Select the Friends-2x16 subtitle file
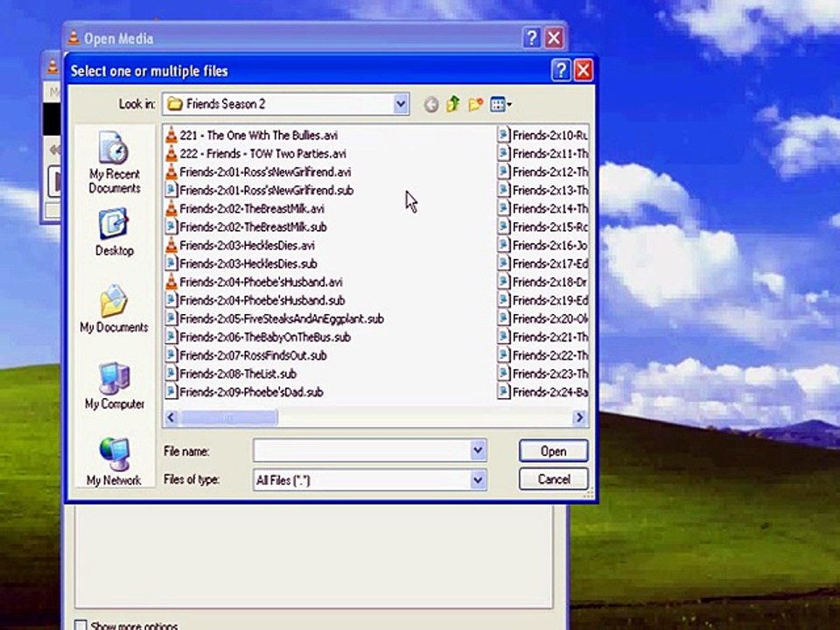The image size is (840, 630). pyautogui.click(x=542, y=245)
